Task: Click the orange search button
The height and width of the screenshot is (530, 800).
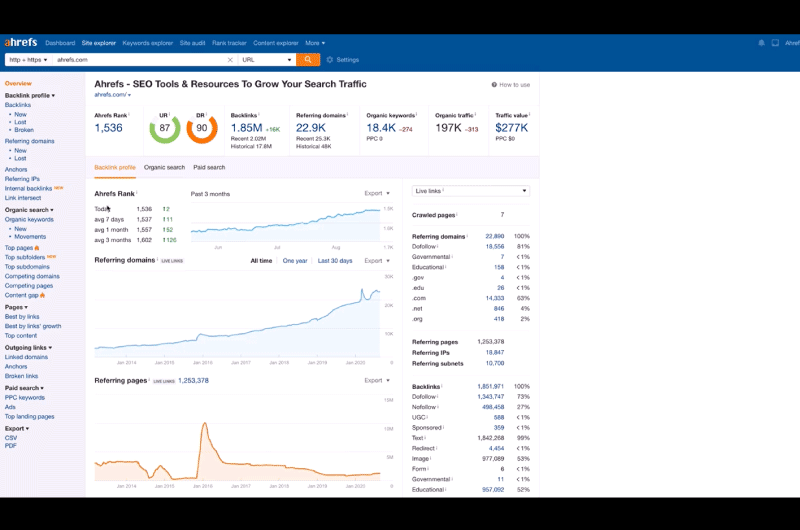Action: [308, 60]
